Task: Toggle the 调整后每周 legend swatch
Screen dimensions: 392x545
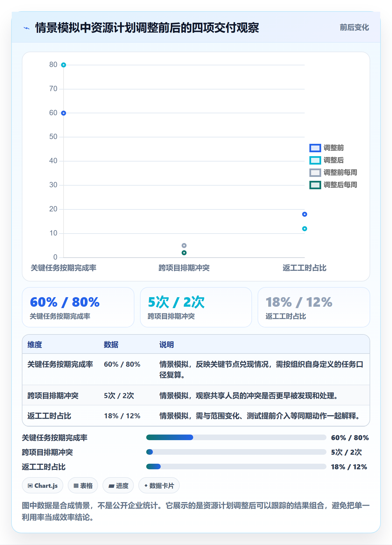Action: (x=315, y=185)
